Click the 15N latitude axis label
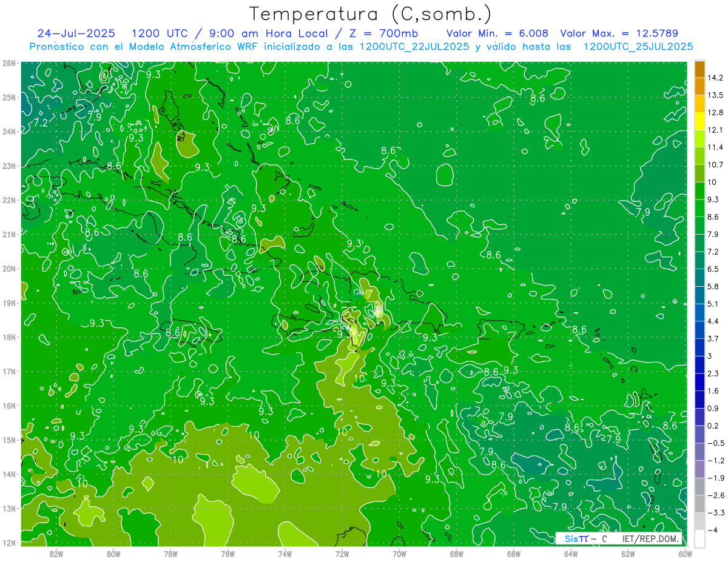The height and width of the screenshot is (562, 728). pos(9,440)
